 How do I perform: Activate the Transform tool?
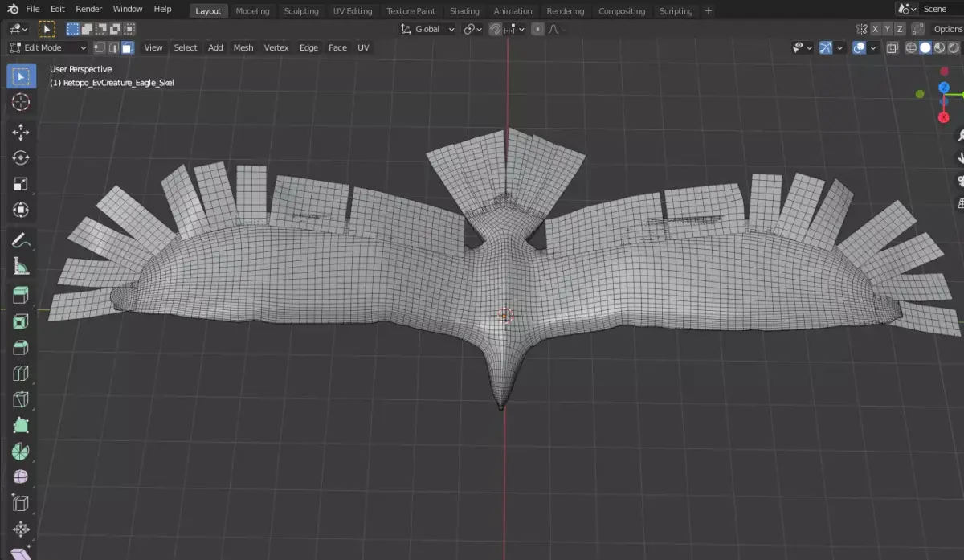(21, 210)
